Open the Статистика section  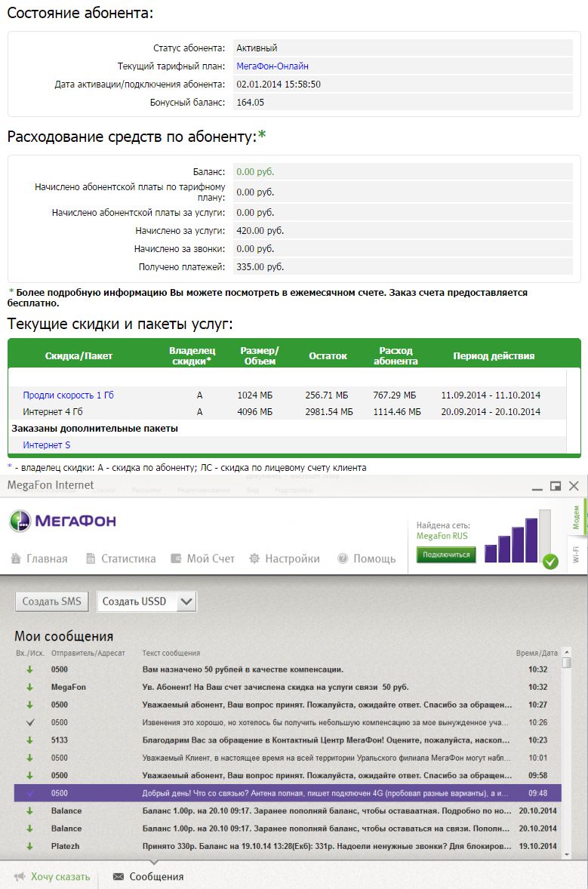click(120, 558)
